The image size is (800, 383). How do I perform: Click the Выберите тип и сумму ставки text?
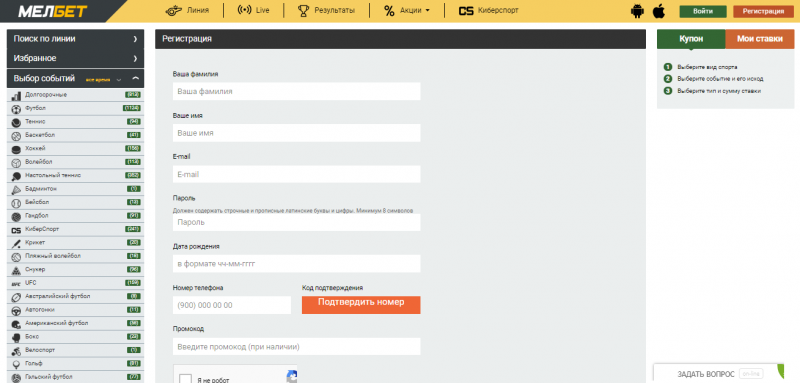coord(719,91)
